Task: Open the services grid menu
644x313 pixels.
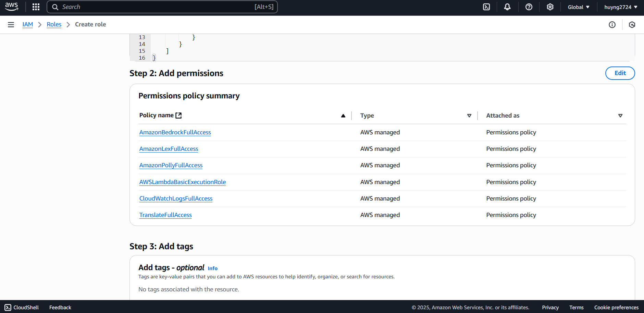Action: coord(36,7)
